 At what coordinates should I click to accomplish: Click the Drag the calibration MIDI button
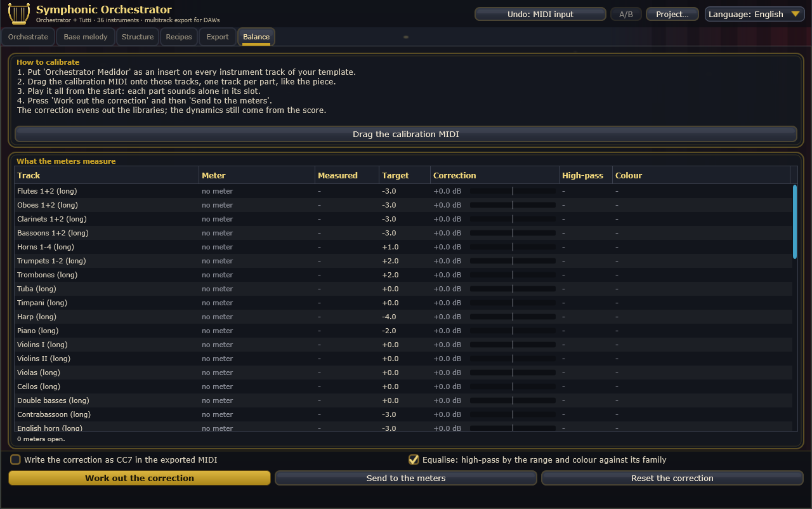pyautogui.click(x=406, y=135)
